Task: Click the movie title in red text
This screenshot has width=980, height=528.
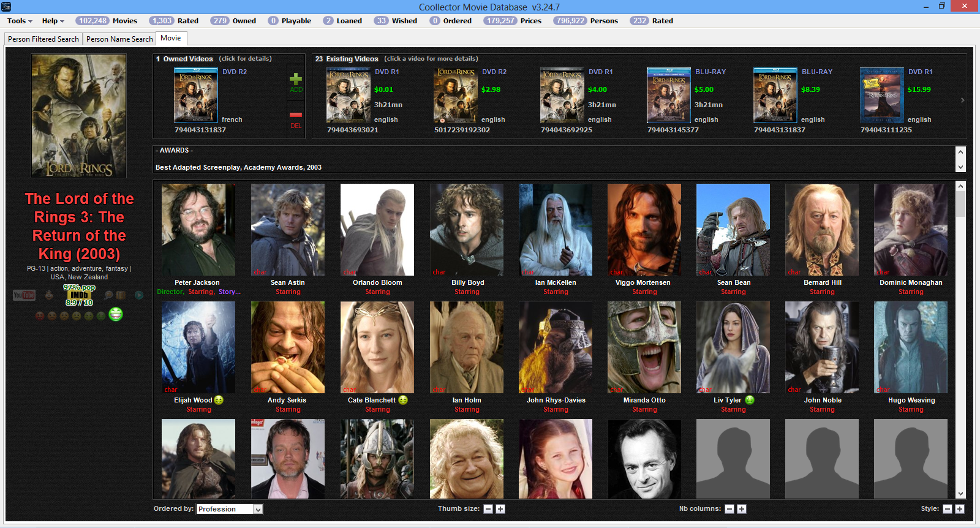Action: pyautogui.click(x=79, y=226)
